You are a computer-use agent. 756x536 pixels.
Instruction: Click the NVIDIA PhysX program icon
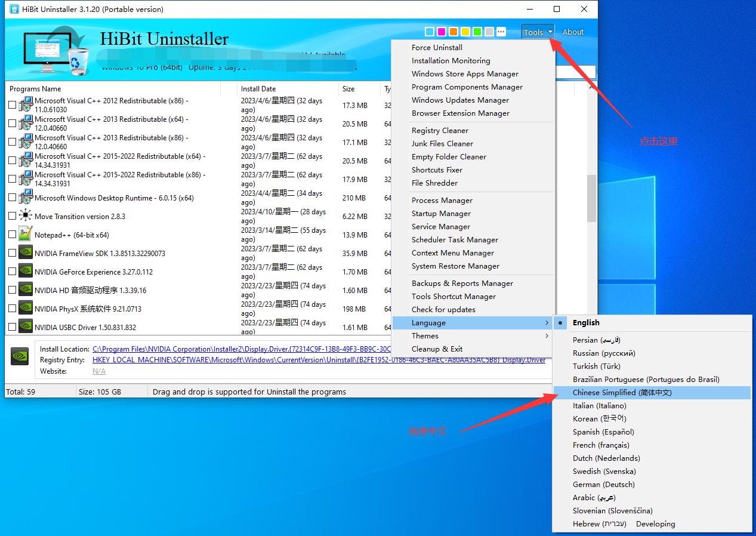(x=25, y=309)
